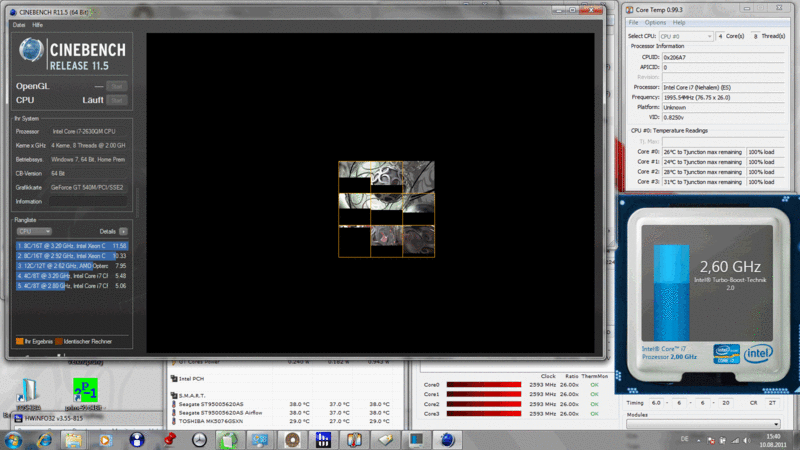Select ranking row 3 AMD Opteron 12C/12T

[x=71, y=266]
